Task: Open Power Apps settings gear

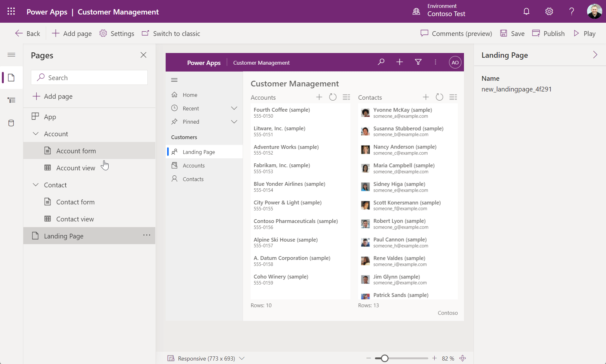Action: click(x=549, y=11)
